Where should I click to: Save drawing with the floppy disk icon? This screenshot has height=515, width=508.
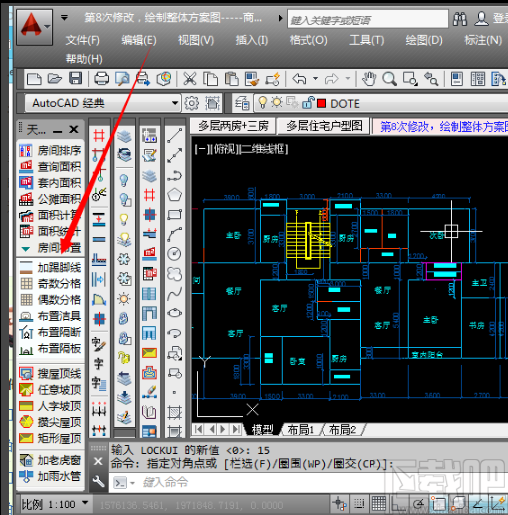coord(76,79)
